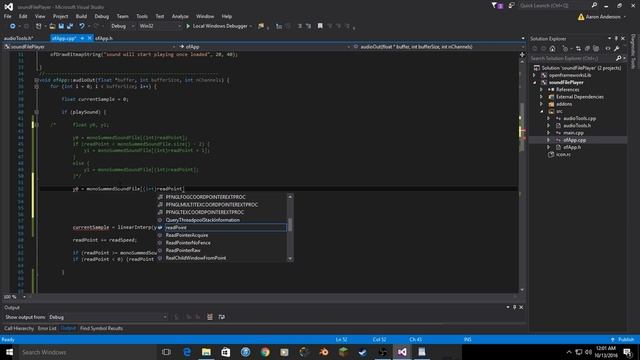
Task: Open the Debug solution configuration dropdown
Action: tap(122, 26)
